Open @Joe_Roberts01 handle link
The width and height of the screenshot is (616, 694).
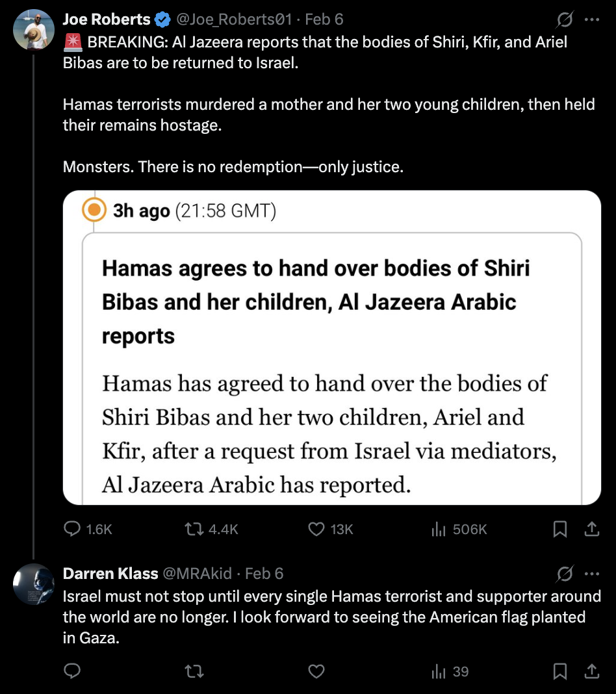coord(235,19)
